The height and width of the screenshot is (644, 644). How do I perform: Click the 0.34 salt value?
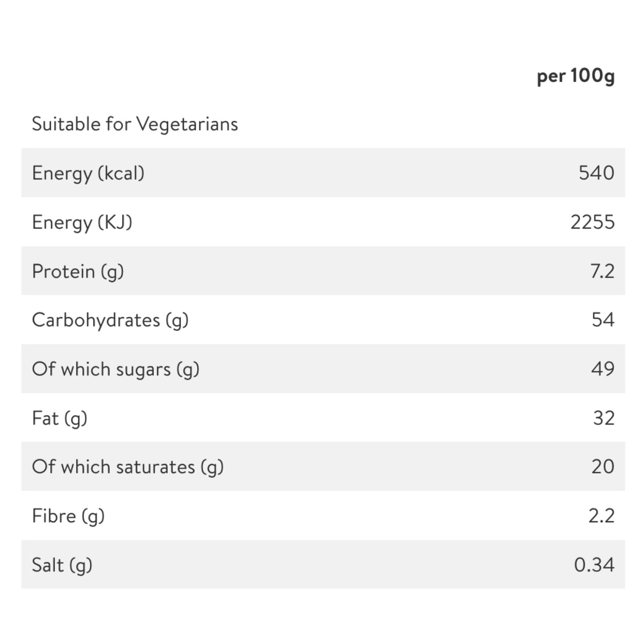pos(595,565)
